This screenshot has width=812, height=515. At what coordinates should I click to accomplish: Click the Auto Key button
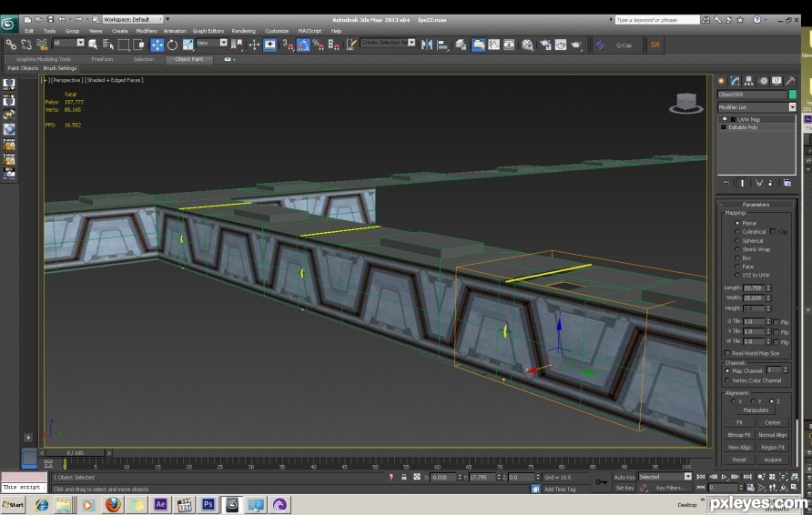624,477
